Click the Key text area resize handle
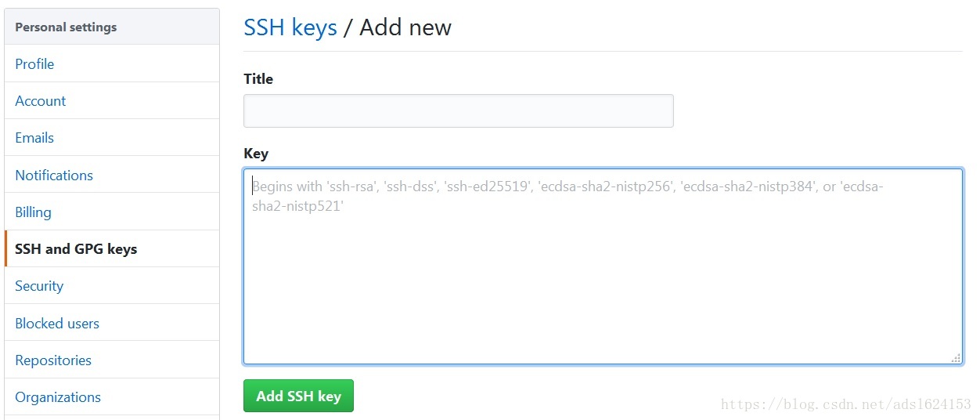Screen dimensions: 980x420 [956, 358]
